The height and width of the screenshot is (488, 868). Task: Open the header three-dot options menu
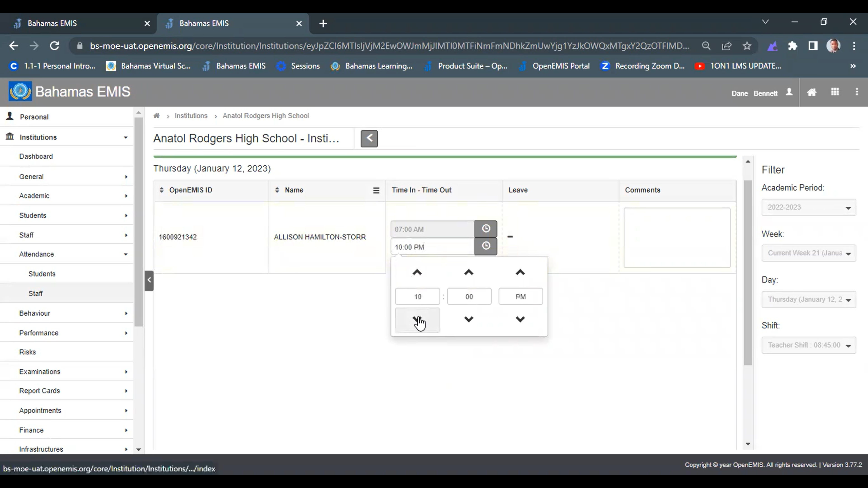[857, 91]
